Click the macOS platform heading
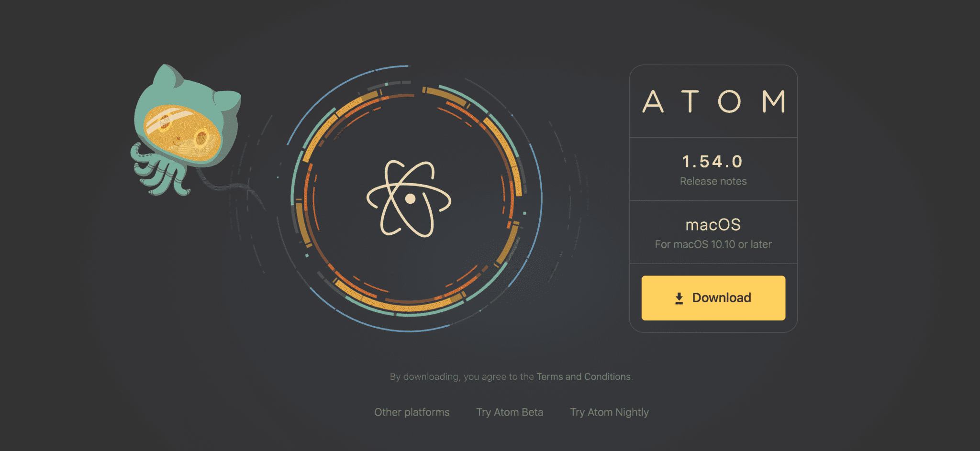 point(713,225)
